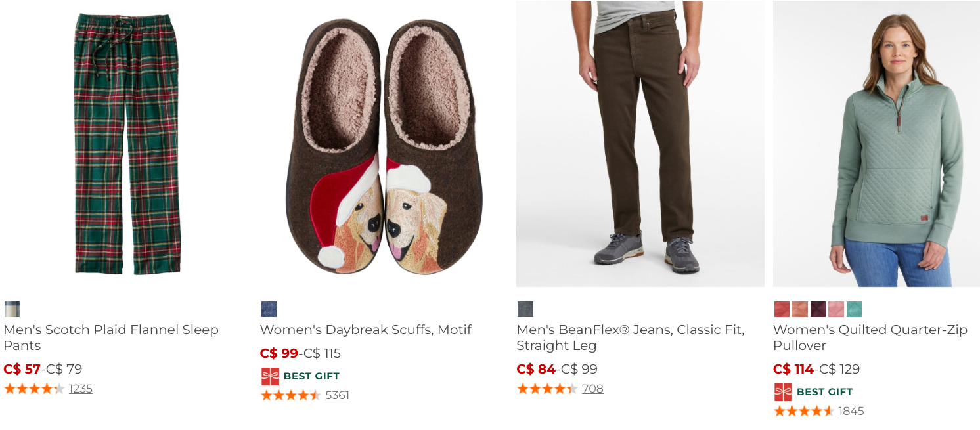Click the gift box icon under Quilted Quarter-Zip Pullover

click(782, 391)
